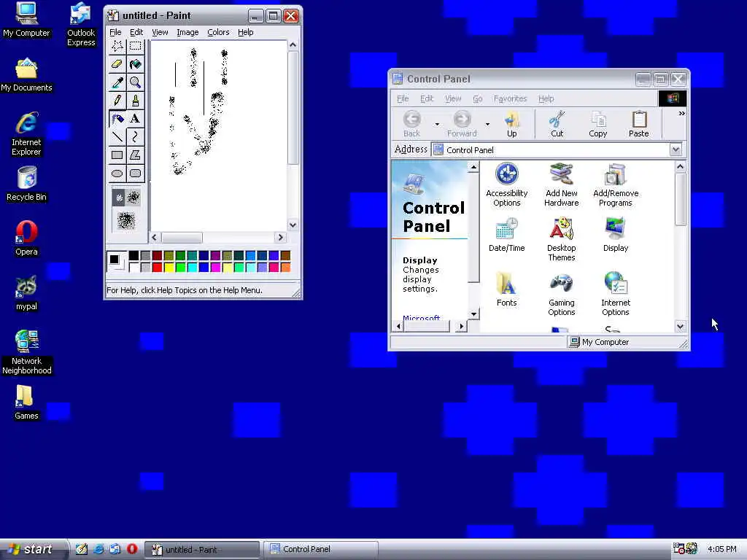Select the Curve tool in Paint
This screenshot has width=747, height=560.
click(x=135, y=137)
